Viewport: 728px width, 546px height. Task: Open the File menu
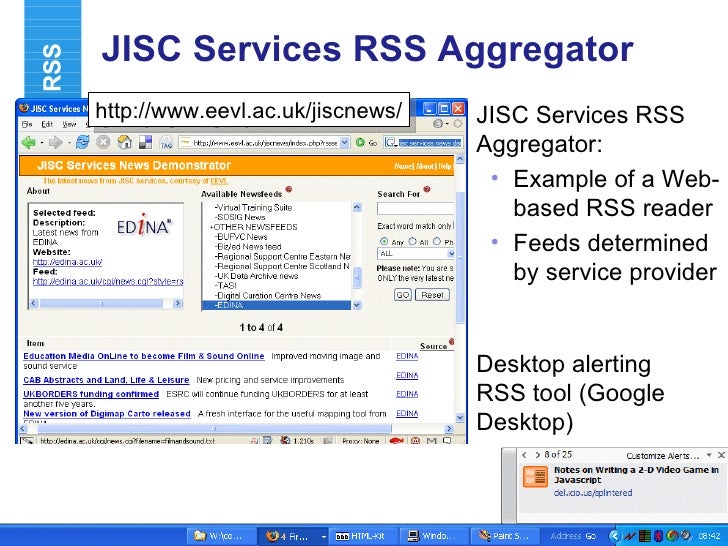pyautogui.click(x=27, y=124)
